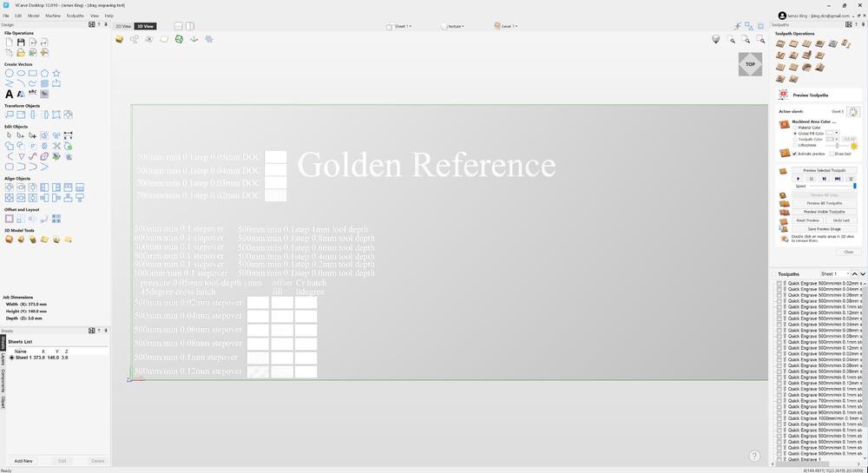Enable the Draw tool checkbox

831,154
